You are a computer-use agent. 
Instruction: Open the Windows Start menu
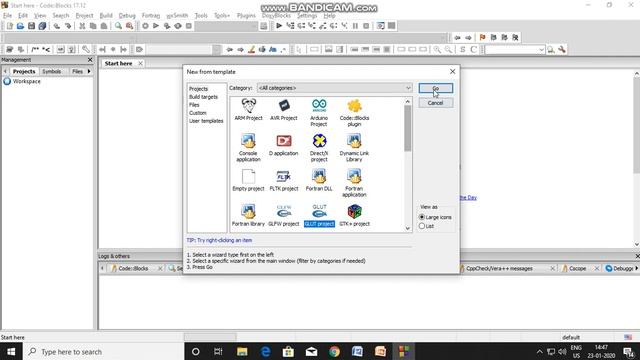pos(11,351)
